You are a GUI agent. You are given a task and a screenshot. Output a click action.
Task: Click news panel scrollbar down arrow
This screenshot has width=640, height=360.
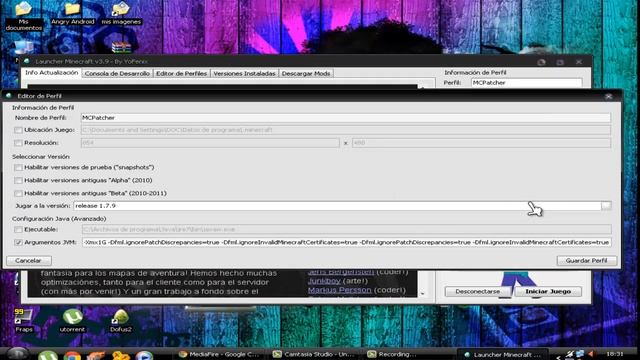point(422,293)
